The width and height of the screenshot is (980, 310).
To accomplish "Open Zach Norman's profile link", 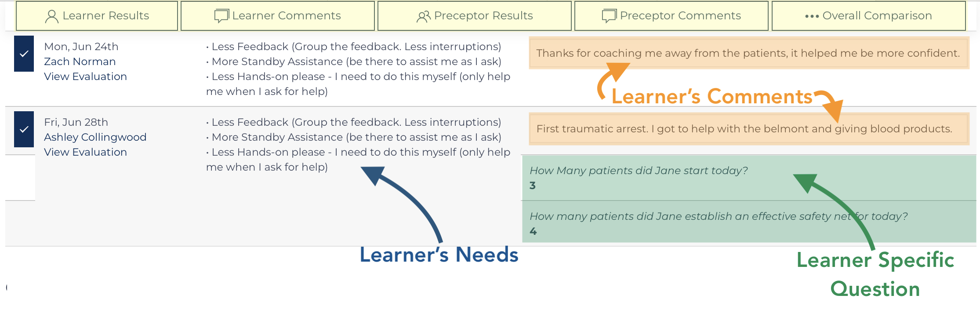I will (x=80, y=62).
